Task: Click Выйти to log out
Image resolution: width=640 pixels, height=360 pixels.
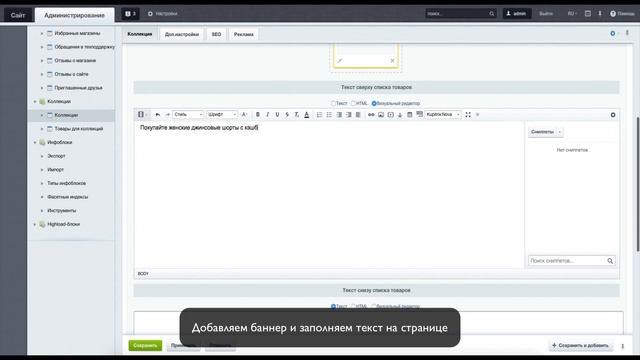Action: tap(546, 13)
